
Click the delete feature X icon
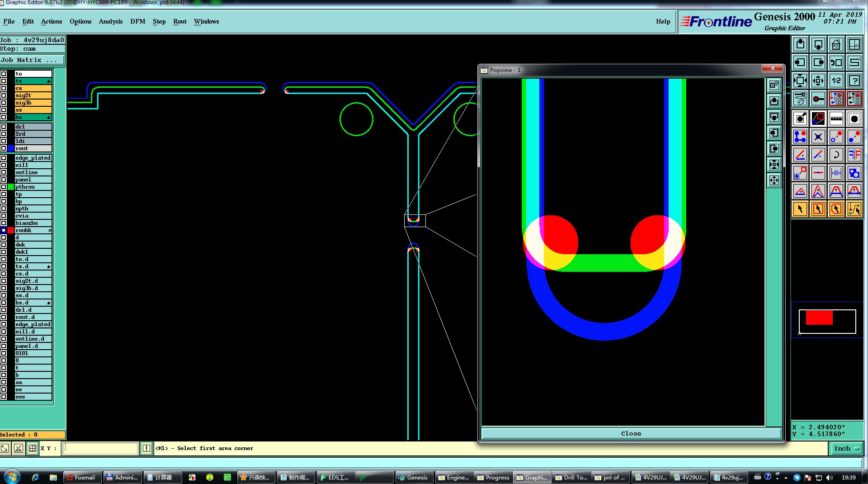tap(818, 137)
